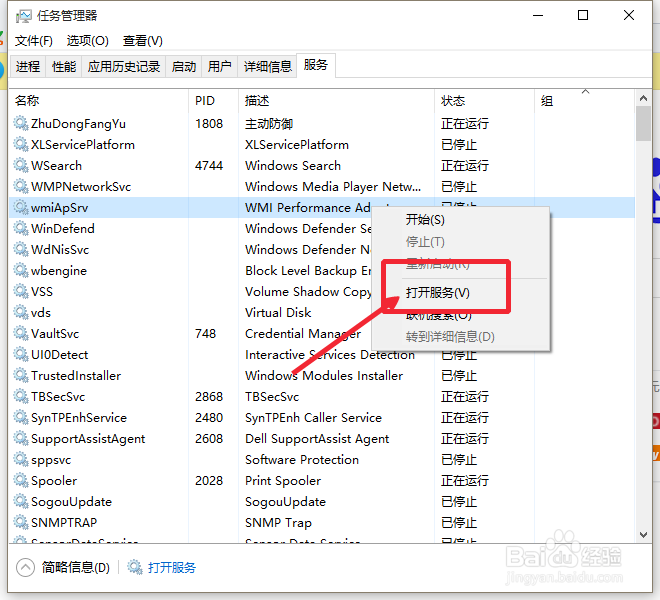Switch to the 性能 tab
660x600 pixels.
click(64, 67)
